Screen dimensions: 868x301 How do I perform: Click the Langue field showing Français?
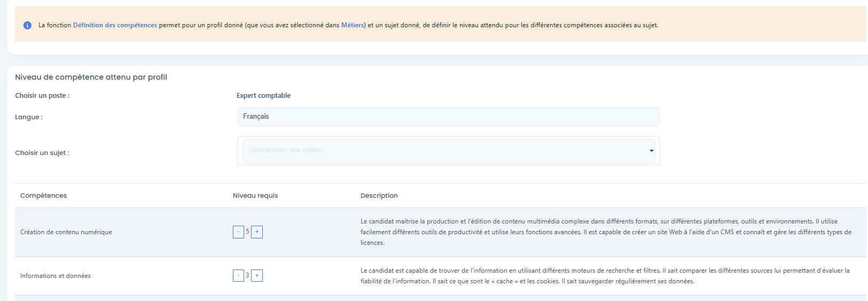(448, 117)
